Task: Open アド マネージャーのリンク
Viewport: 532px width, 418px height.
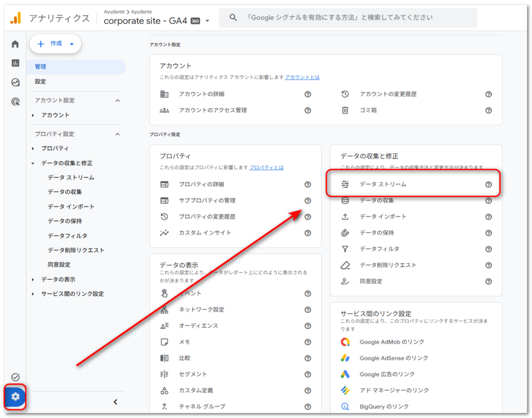Action: pyautogui.click(x=394, y=390)
